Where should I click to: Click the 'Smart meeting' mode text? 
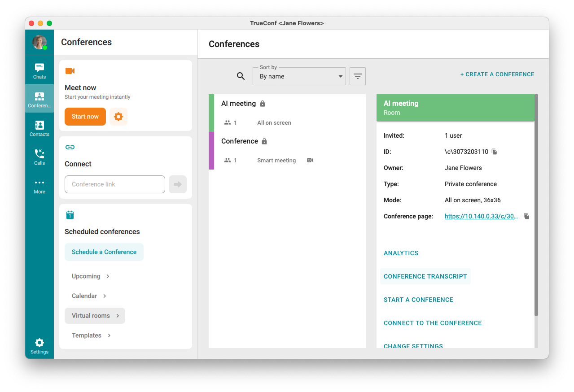(276, 161)
